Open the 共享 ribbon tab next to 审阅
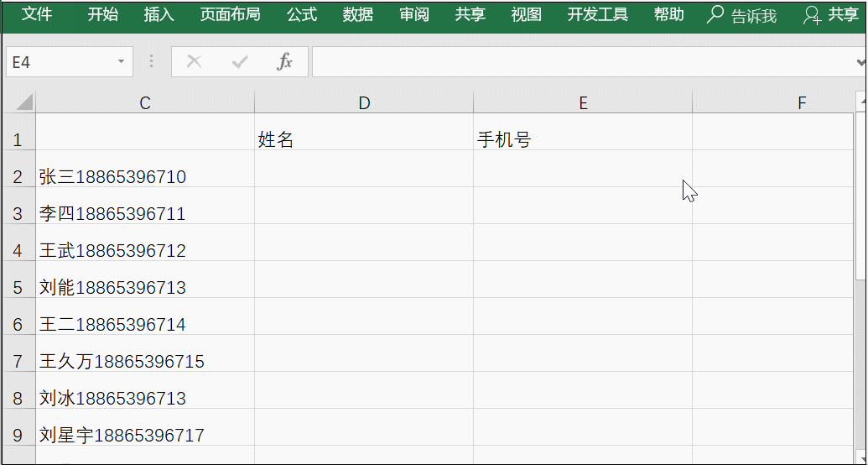 tap(470, 14)
